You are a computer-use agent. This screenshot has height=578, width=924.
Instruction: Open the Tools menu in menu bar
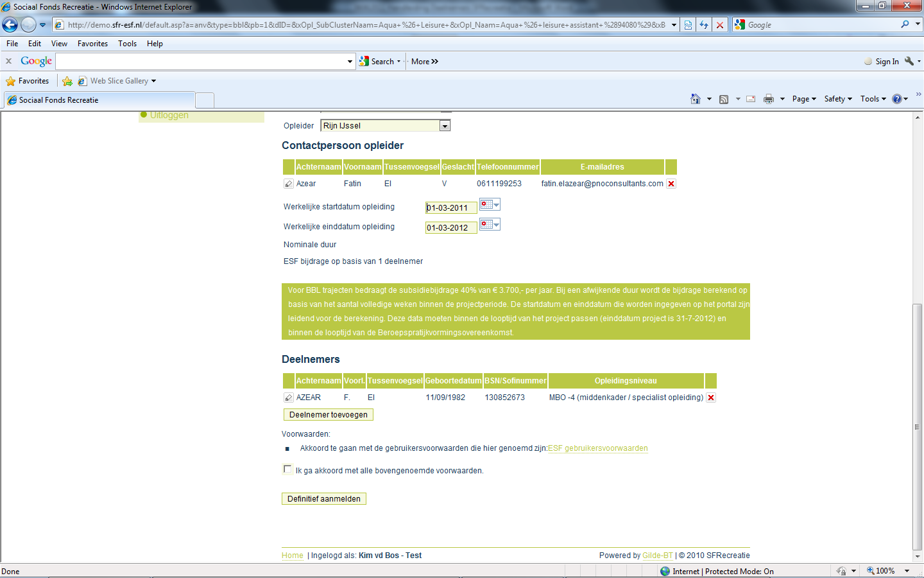tap(127, 44)
